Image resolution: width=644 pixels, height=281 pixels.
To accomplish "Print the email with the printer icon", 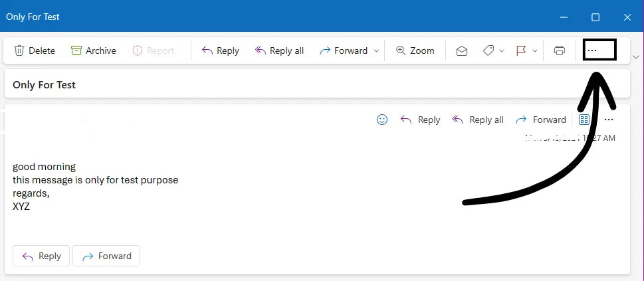I will [559, 50].
